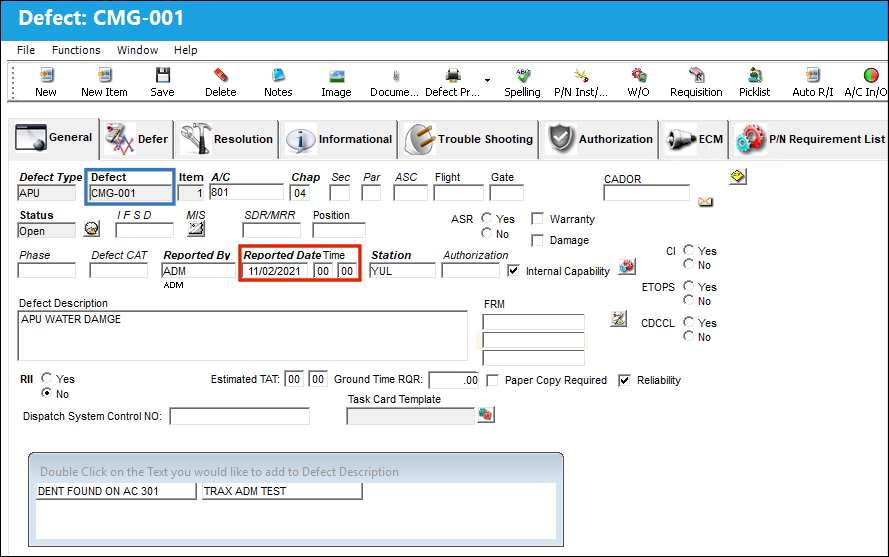Image resolution: width=889 pixels, height=557 pixels.
Task: Expand the Defect Print dropdown arrow
Action: tap(488, 80)
